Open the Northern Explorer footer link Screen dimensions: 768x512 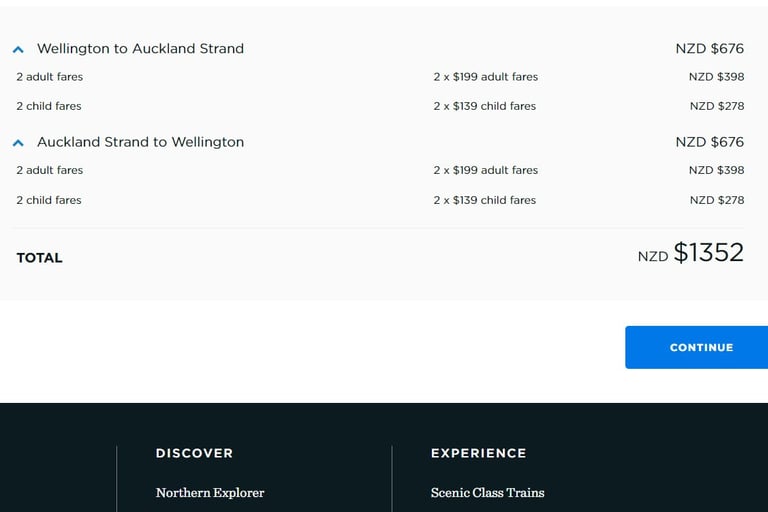tap(210, 492)
